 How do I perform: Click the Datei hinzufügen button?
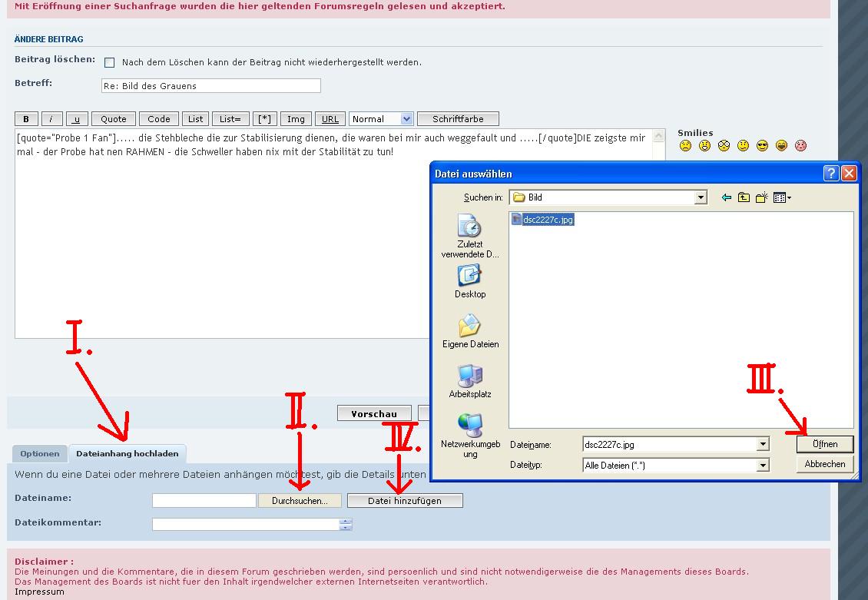coord(405,501)
